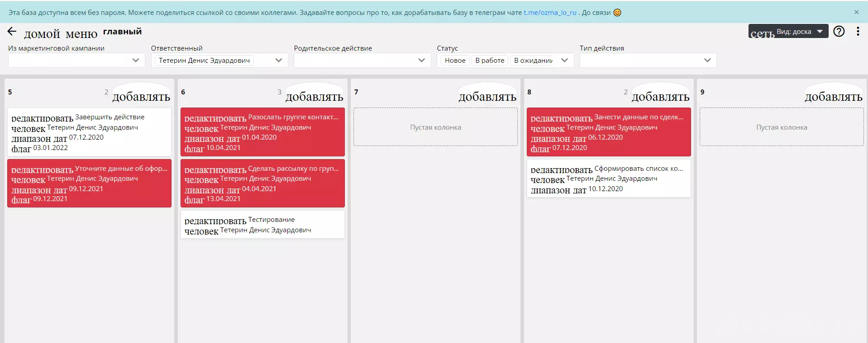This screenshot has height=343, width=868.
Task: Click date range 04.04.2021
Action: click(x=259, y=189)
